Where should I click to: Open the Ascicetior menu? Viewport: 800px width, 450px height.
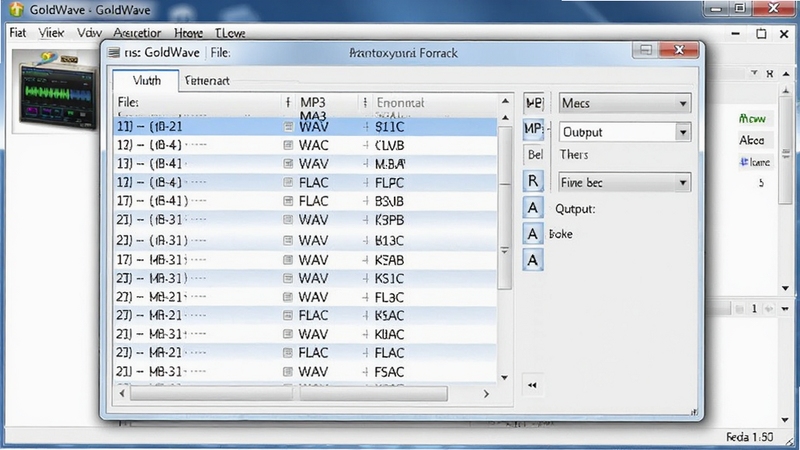(x=137, y=33)
